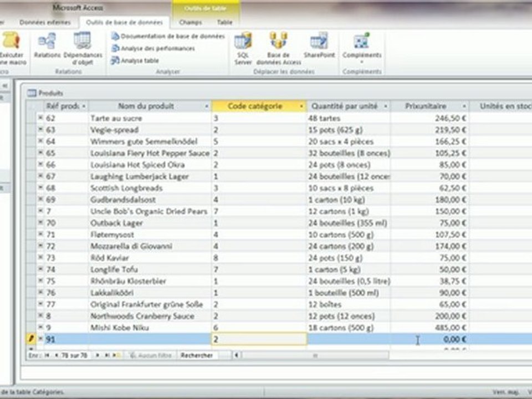Expand subdatasheet for row 65
This screenshot has height=399, width=532.
[40, 153]
